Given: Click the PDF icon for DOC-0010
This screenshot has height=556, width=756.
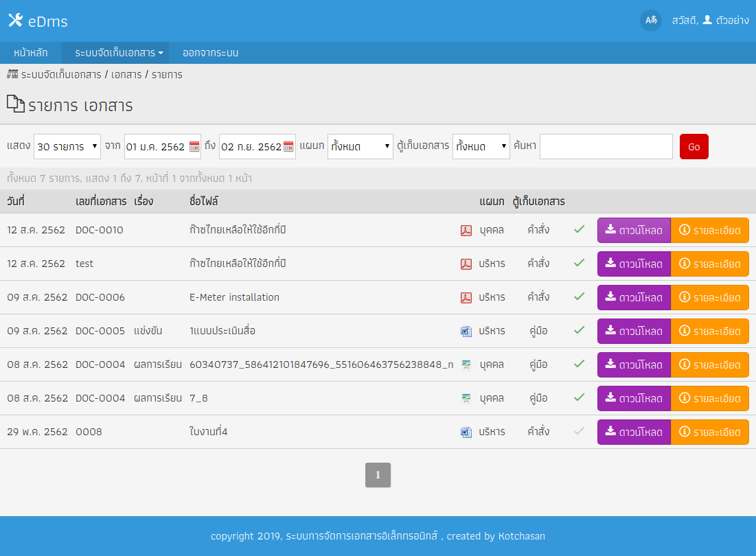Looking at the screenshot, I should (x=466, y=231).
